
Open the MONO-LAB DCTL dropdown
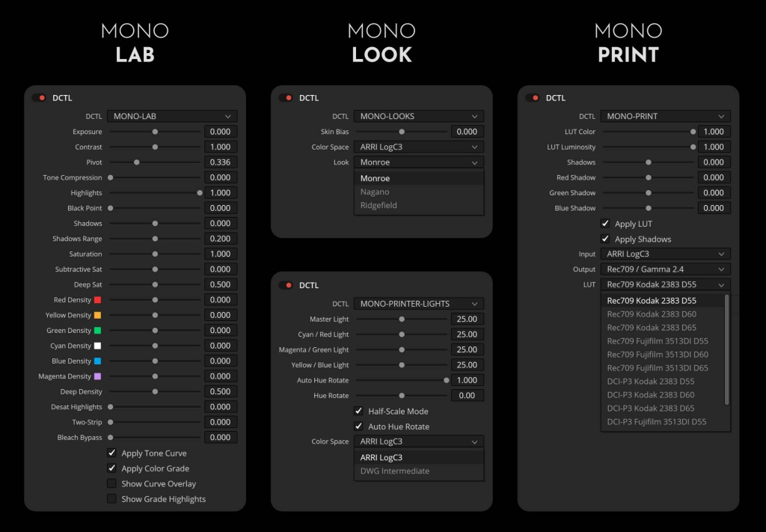(172, 117)
